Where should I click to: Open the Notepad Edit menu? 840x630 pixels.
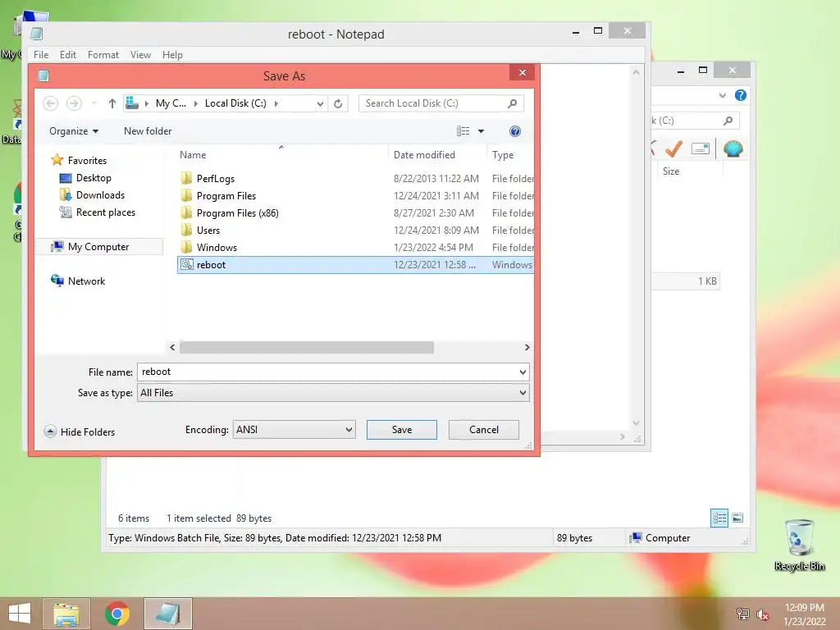68,55
